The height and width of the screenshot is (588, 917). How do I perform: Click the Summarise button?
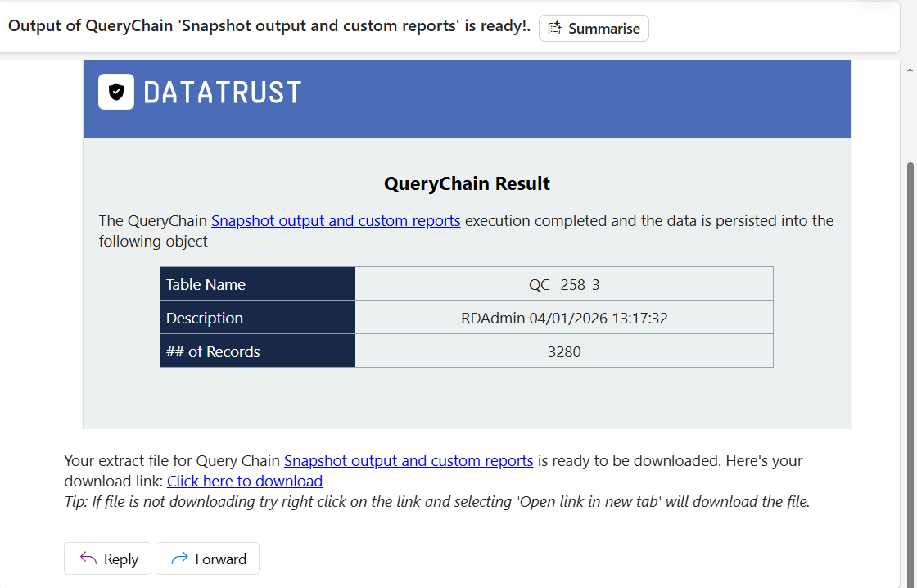[594, 28]
